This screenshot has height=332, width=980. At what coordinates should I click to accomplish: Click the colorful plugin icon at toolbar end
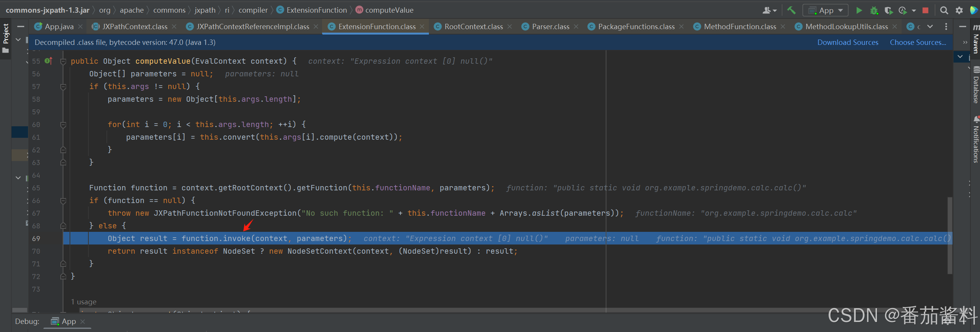click(974, 10)
